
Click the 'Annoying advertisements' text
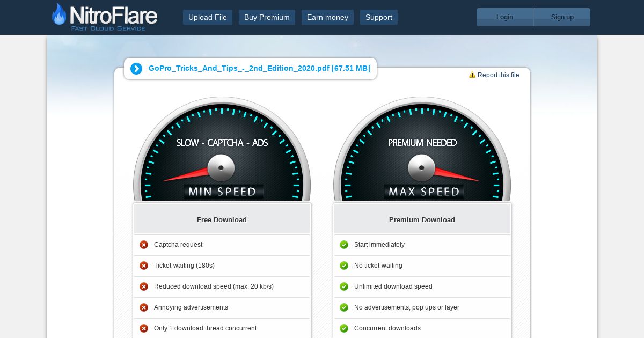point(191,307)
